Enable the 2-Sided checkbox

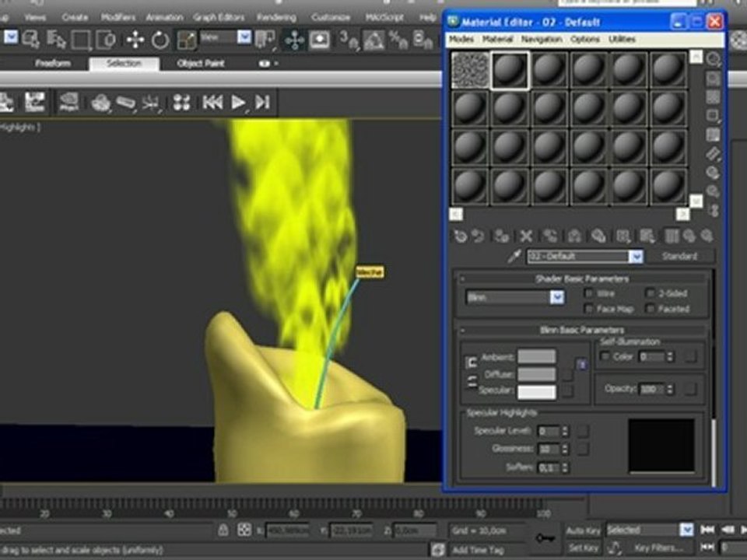[x=650, y=293]
